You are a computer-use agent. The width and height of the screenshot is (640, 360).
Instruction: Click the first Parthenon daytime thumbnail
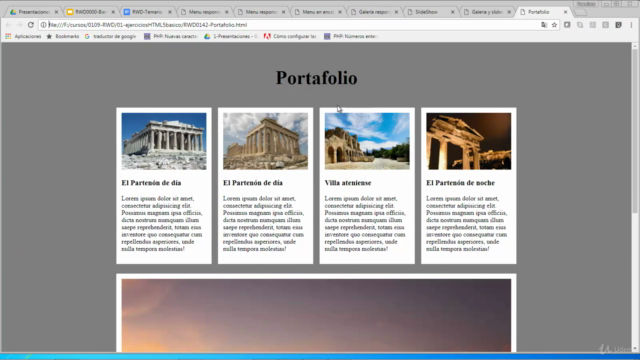(x=164, y=141)
